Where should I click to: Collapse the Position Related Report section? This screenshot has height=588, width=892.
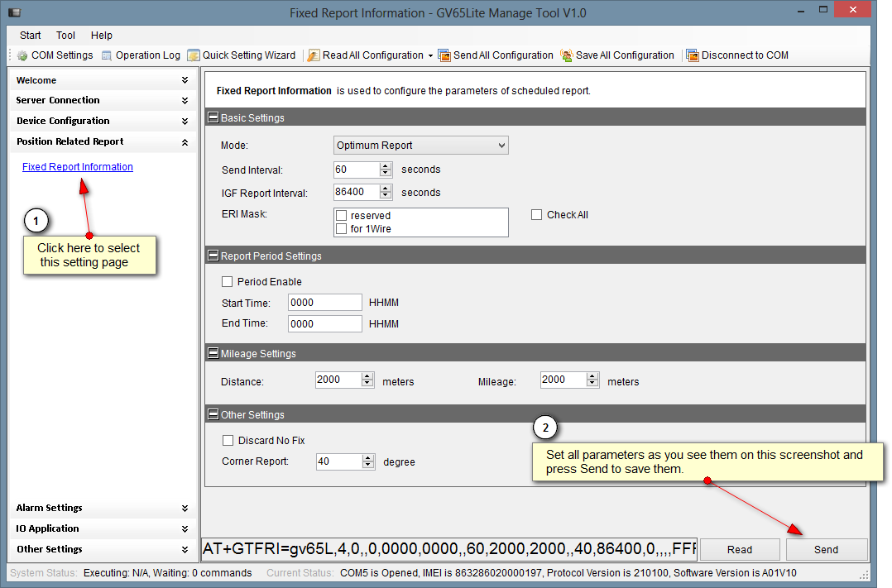tap(185, 142)
